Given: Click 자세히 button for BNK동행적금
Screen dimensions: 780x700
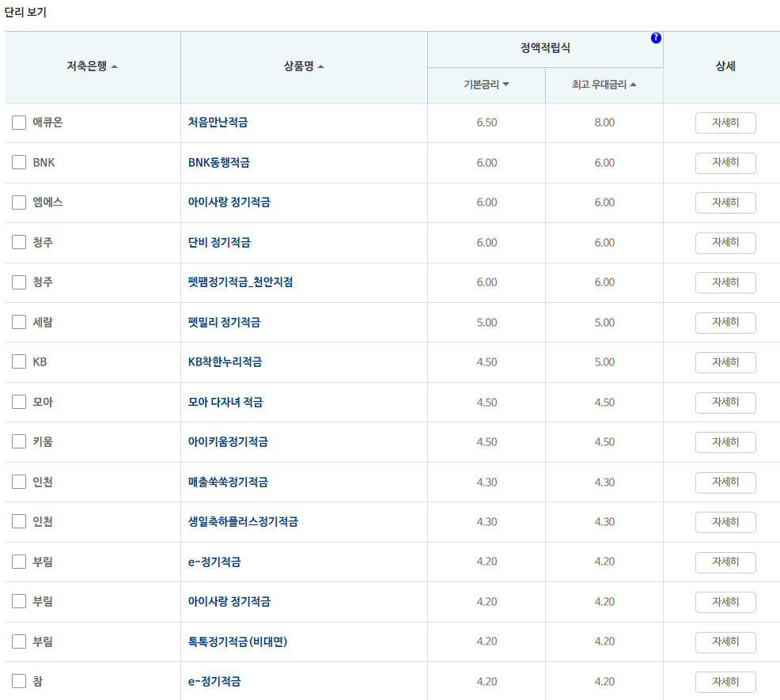Looking at the screenshot, I should coord(725,163).
